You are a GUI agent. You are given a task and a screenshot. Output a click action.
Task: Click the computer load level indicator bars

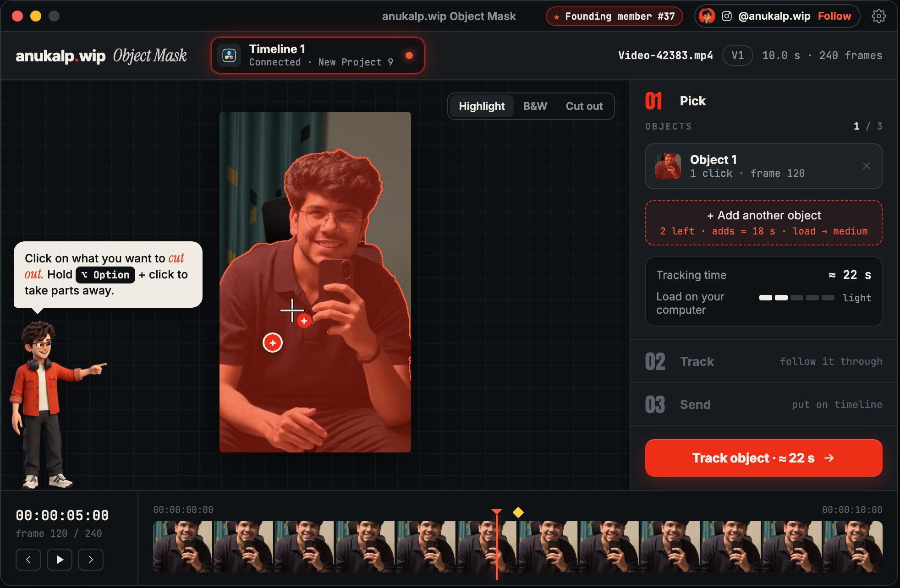coord(796,298)
